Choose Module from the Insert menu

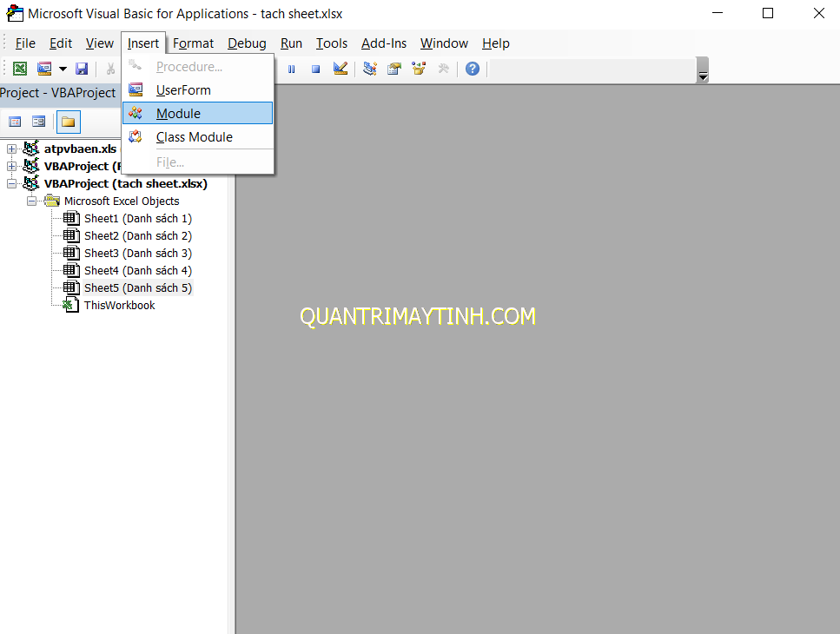pos(198,114)
